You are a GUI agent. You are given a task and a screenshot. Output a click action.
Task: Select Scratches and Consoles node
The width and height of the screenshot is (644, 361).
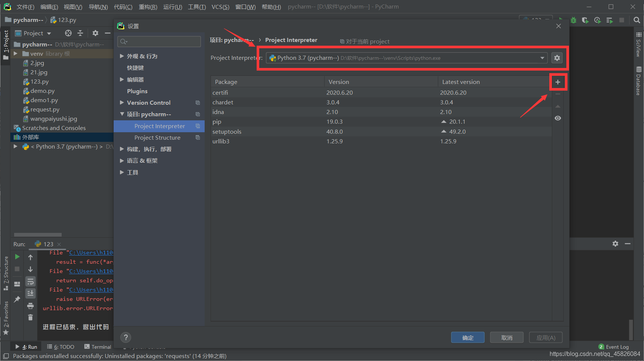[x=54, y=128]
